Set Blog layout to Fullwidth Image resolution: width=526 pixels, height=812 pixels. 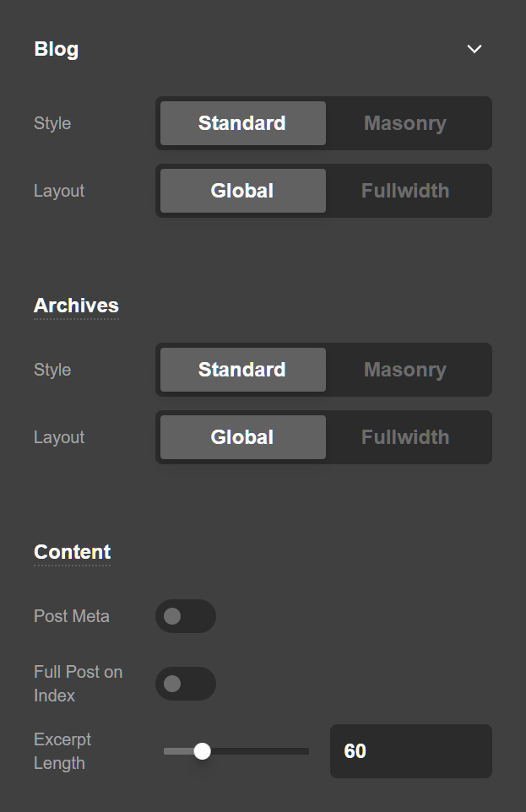(x=405, y=190)
